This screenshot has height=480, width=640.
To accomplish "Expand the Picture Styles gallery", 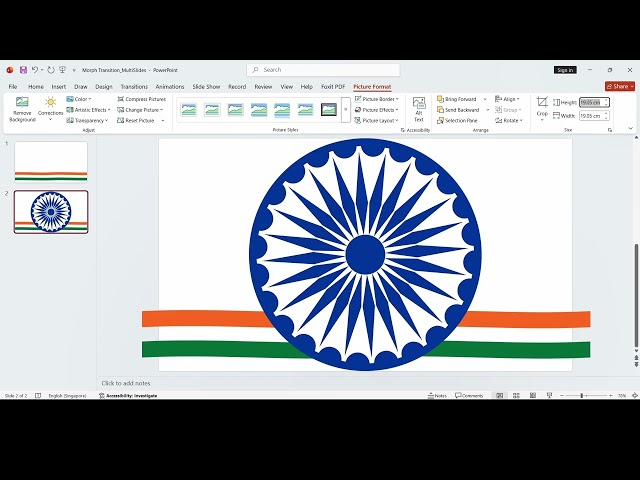I will tap(346, 109).
